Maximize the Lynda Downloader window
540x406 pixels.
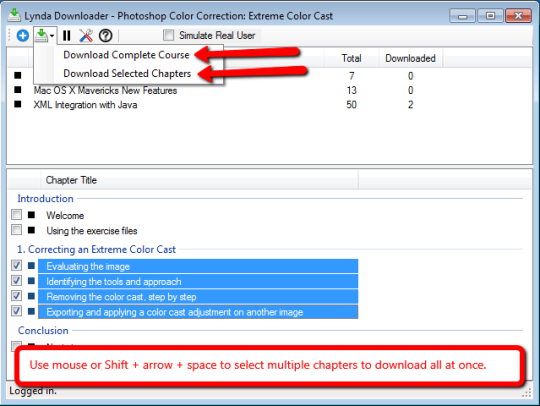[490, 16]
